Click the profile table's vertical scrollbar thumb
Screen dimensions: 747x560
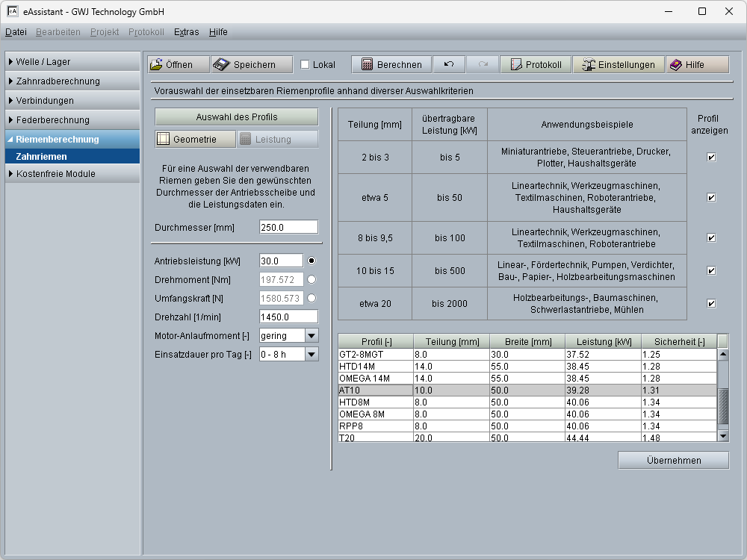pos(722,405)
